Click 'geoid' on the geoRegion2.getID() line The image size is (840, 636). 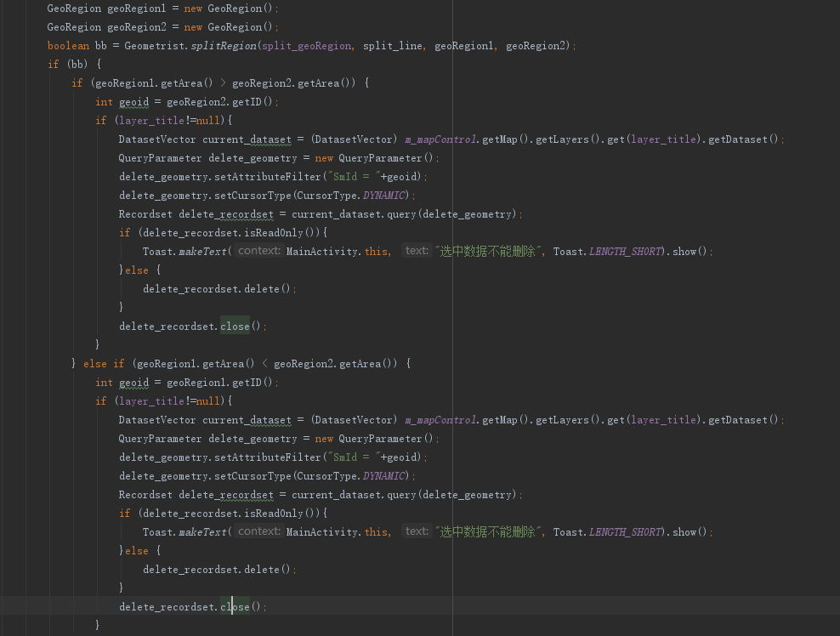click(134, 102)
